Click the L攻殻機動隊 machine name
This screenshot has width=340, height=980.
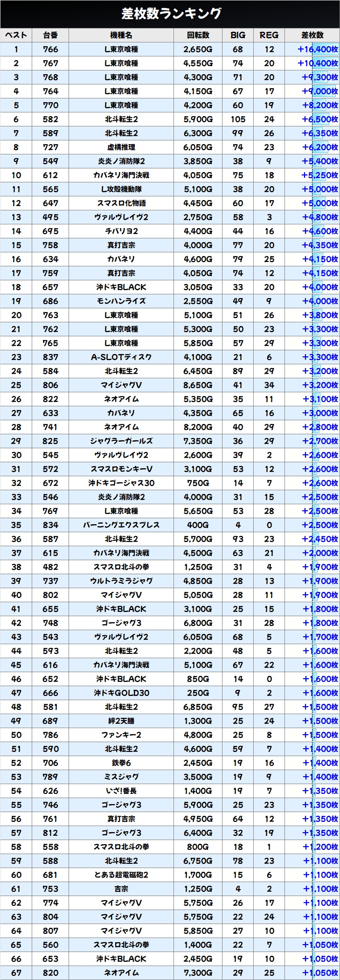pos(121,189)
